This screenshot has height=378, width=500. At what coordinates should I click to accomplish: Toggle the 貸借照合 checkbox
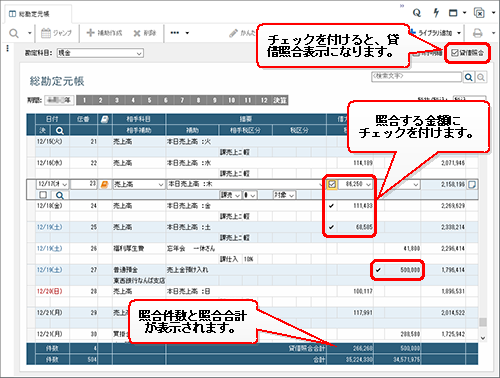click(454, 53)
